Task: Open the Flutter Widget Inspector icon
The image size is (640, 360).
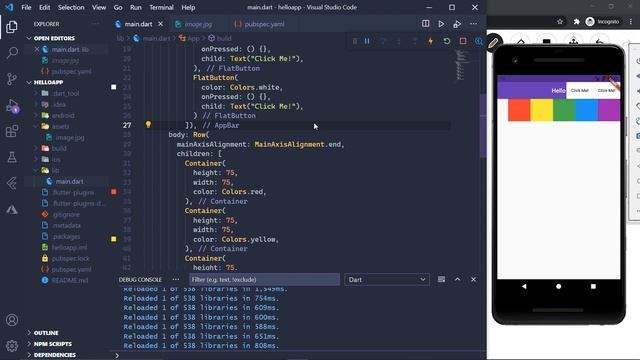Action: click(x=479, y=41)
